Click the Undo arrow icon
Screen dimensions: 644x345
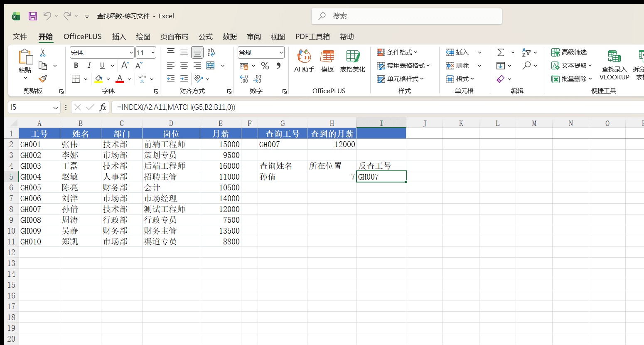click(47, 16)
